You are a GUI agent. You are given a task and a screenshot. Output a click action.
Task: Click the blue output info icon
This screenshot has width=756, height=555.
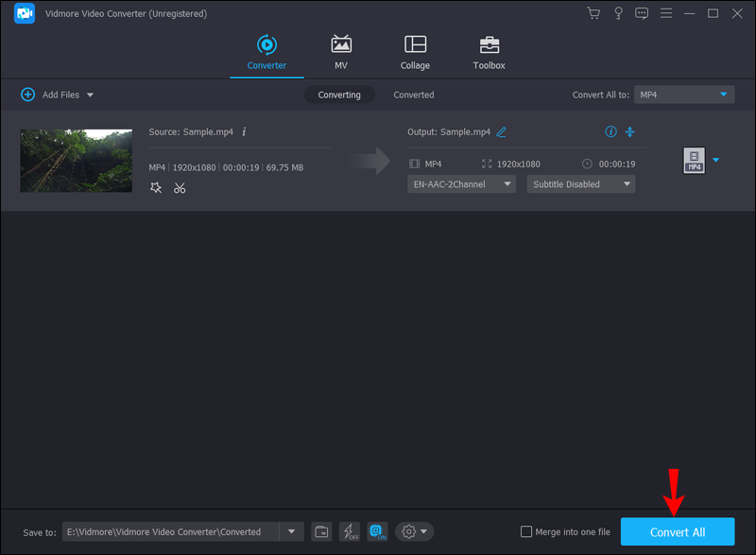point(610,131)
